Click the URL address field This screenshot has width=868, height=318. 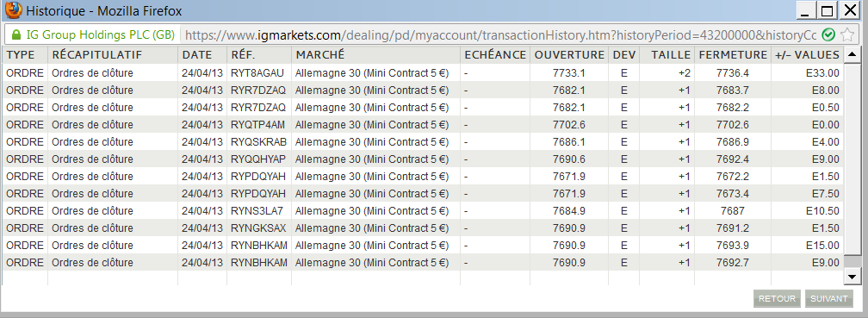(x=499, y=34)
